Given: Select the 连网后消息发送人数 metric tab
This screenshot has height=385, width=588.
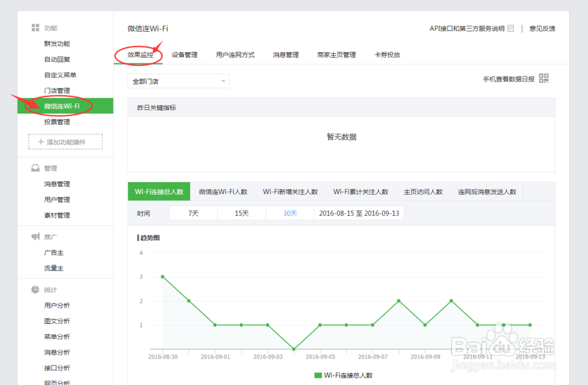Looking at the screenshot, I should (x=487, y=192).
